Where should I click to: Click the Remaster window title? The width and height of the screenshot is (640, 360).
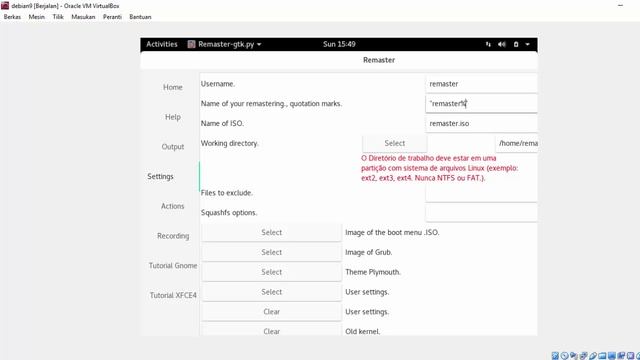click(x=379, y=60)
